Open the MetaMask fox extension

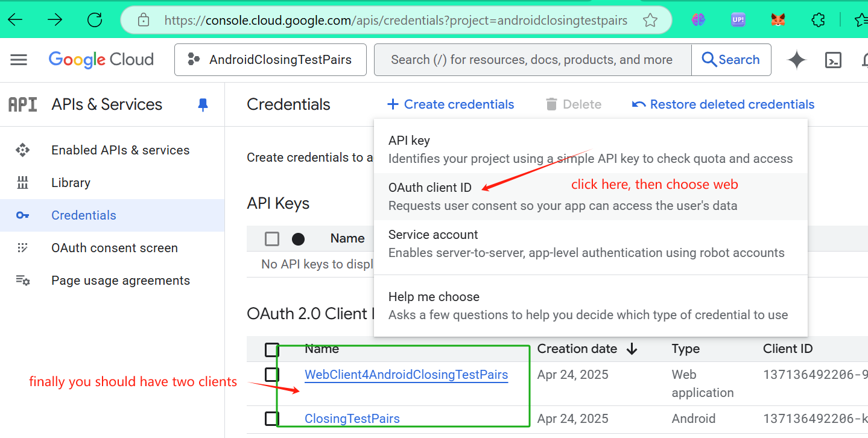pyautogui.click(x=778, y=20)
